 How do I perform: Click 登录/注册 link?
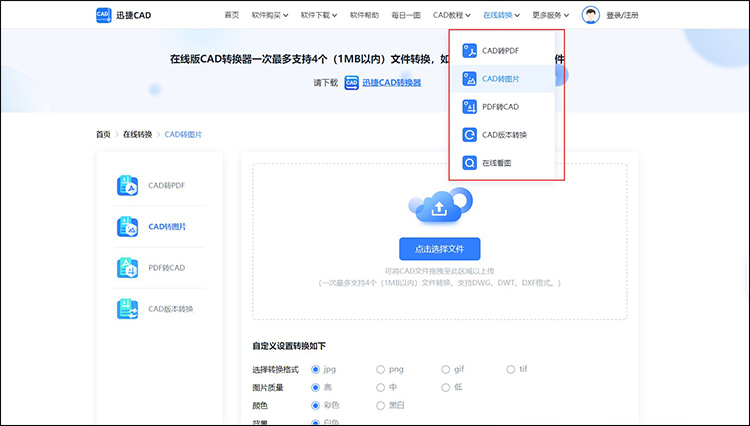click(622, 15)
